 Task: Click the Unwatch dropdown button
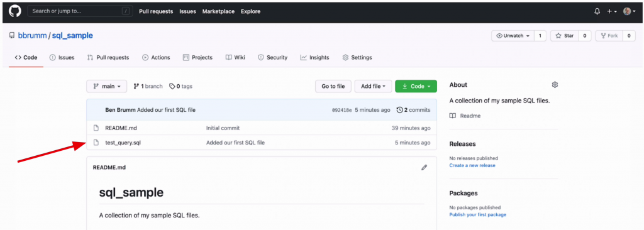tap(513, 36)
